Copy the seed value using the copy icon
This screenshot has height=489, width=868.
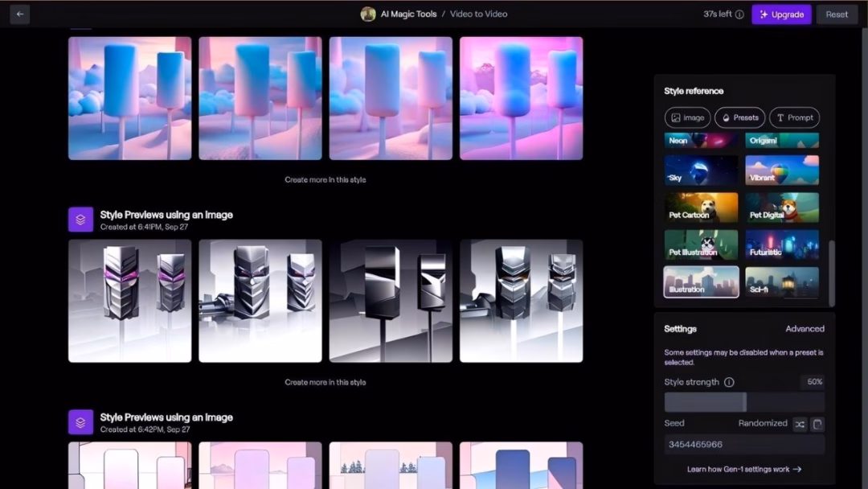click(x=817, y=424)
